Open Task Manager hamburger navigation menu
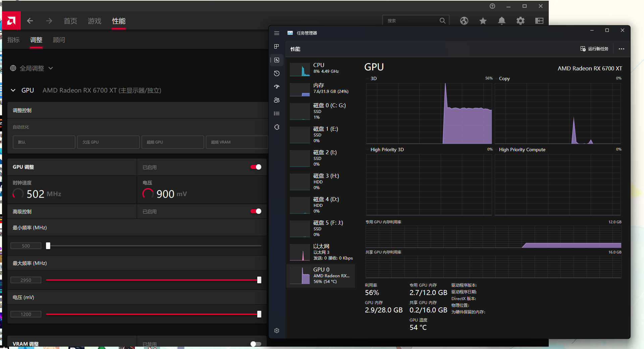 [277, 33]
